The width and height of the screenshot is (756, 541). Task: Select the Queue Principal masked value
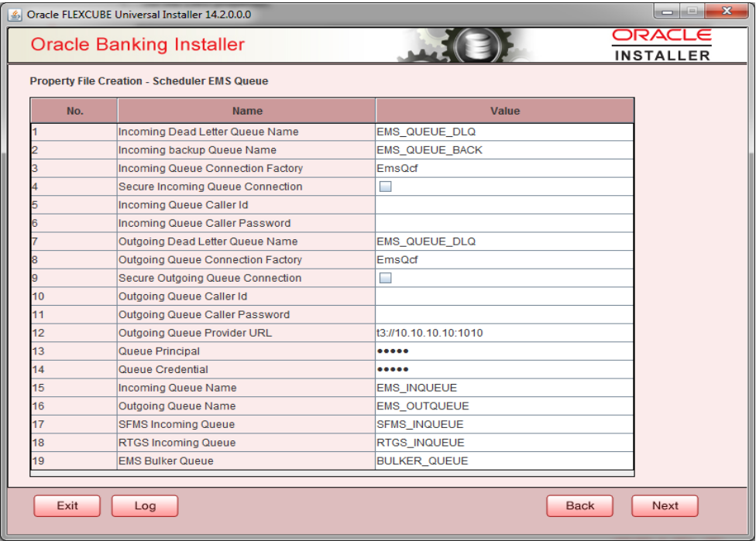pyautogui.click(x=504, y=351)
